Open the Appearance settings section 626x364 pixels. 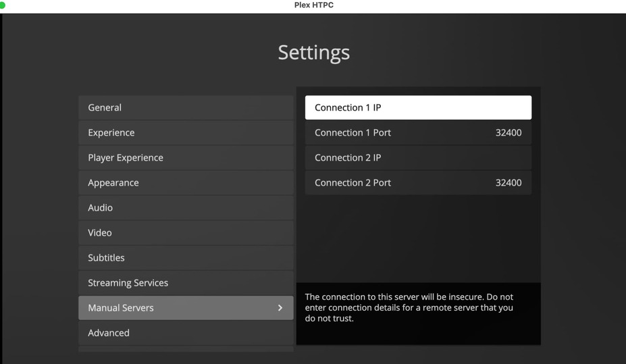[x=186, y=182]
